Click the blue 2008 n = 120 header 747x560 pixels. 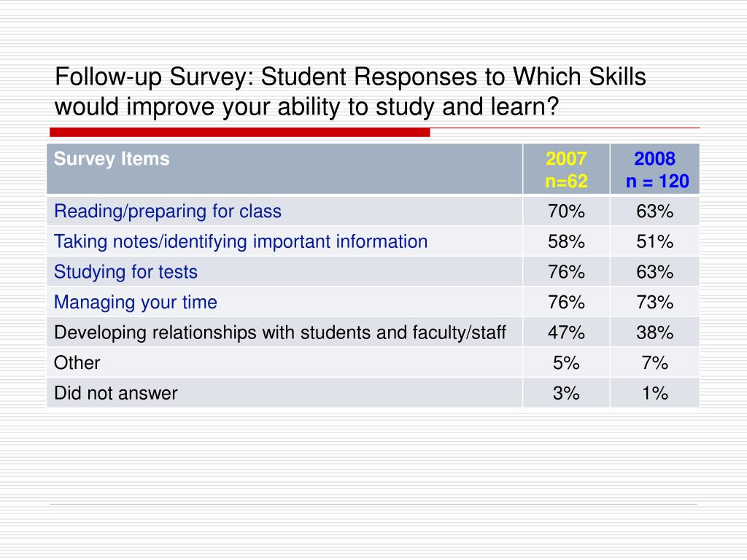654,168
